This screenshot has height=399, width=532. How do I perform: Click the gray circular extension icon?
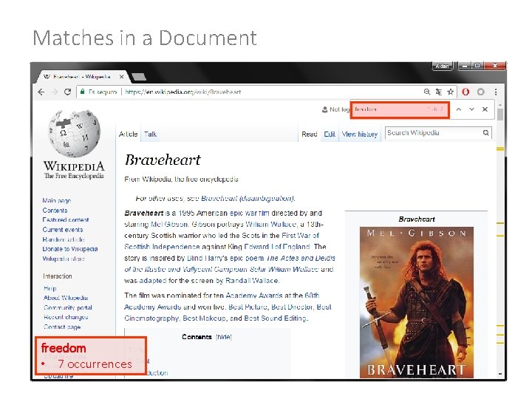(481, 92)
